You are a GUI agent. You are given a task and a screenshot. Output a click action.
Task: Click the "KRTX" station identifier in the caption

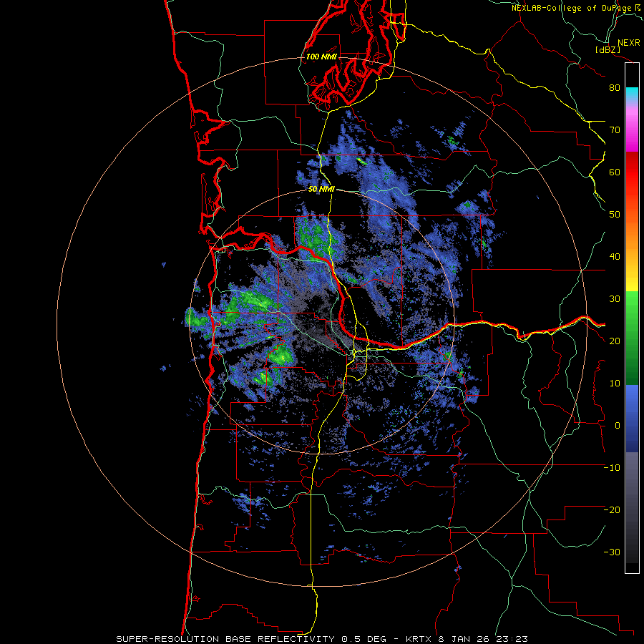(420, 639)
